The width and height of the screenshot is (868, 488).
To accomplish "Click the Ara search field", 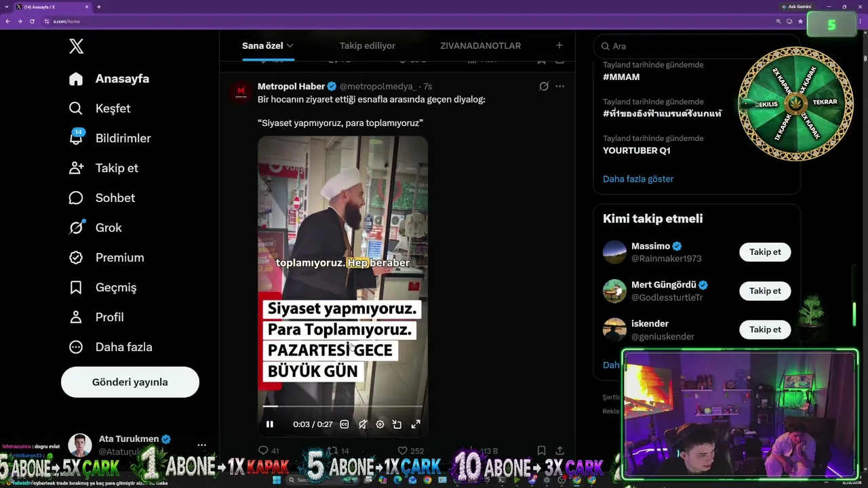I will pyautogui.click(x=696, y=46).
